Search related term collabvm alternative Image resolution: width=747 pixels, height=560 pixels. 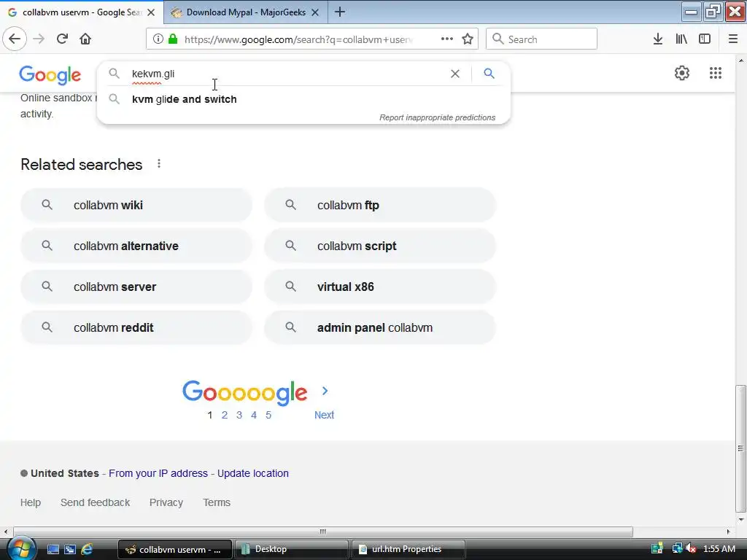click(x=136, y=246)
